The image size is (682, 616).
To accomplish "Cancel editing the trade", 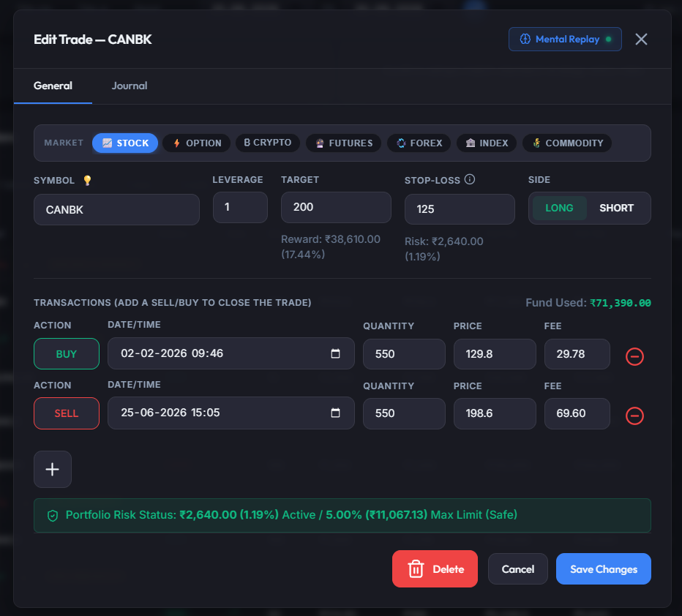I will coord(517,568).
